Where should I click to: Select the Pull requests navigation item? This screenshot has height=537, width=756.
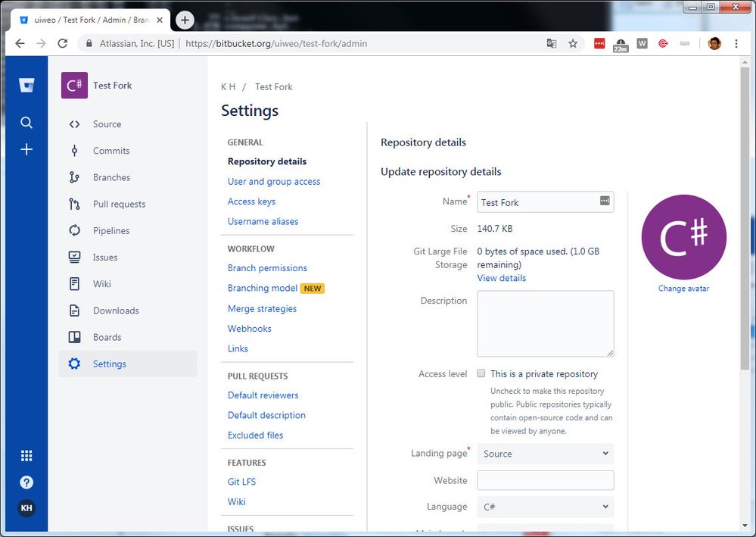128,204
